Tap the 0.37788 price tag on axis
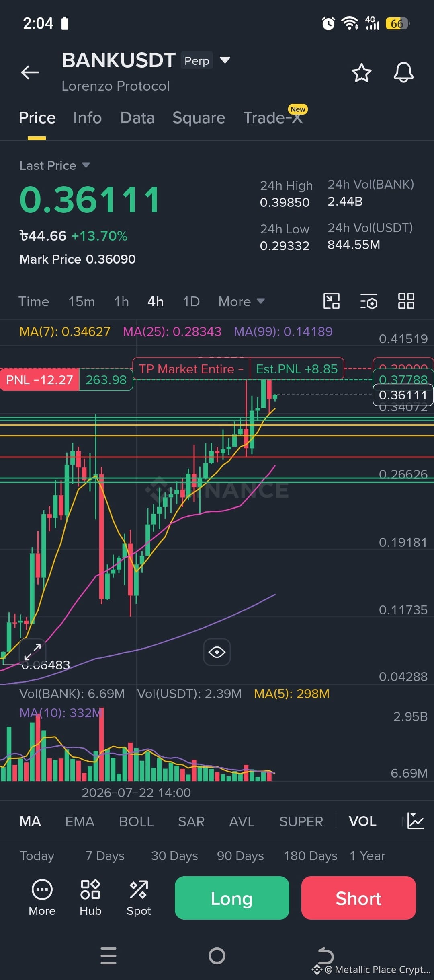434x980 pixels. 403,379
